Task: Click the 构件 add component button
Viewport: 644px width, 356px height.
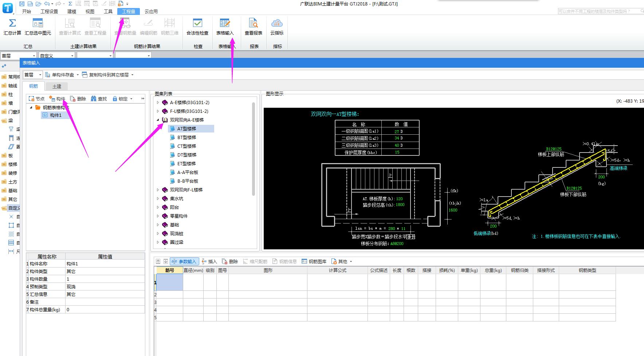Action: (57, 99)
